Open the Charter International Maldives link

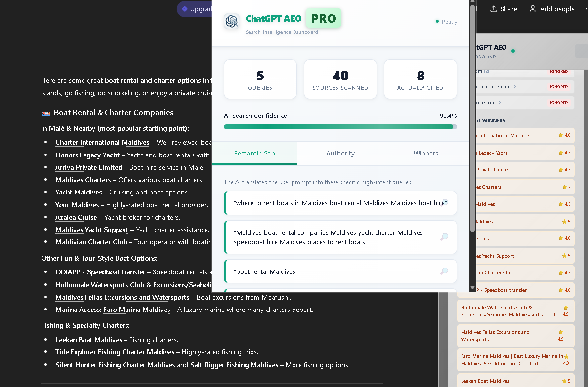[102, 142]
